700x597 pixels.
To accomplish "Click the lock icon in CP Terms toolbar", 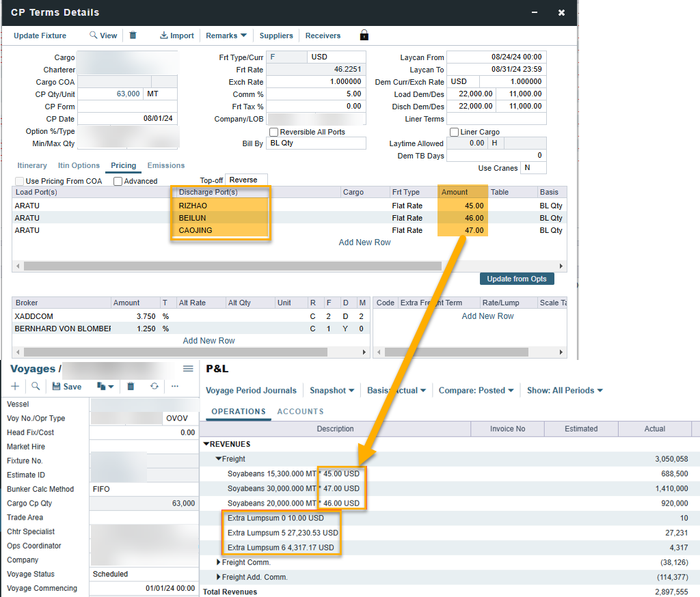I will pos(364,36).
